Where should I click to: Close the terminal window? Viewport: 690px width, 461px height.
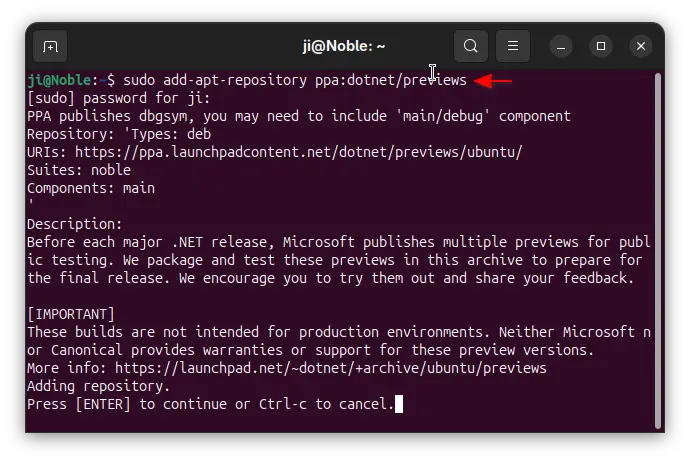(641, 46)
